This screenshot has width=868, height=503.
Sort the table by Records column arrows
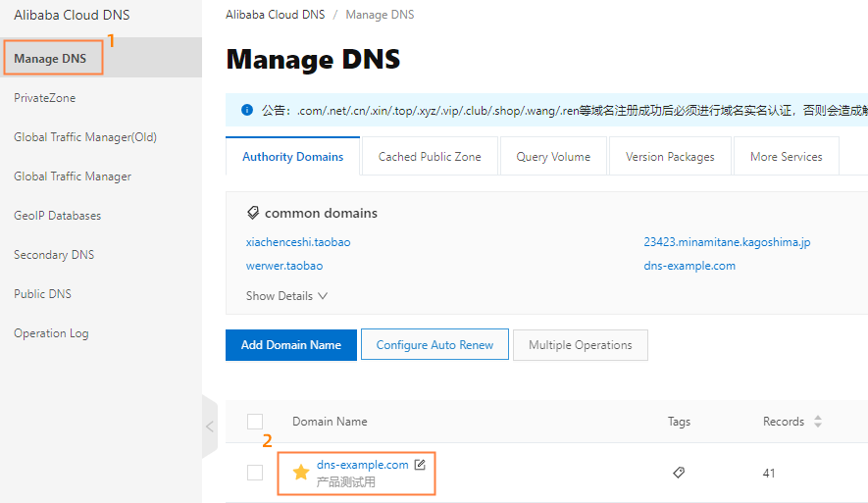click(x=818, y=421)
